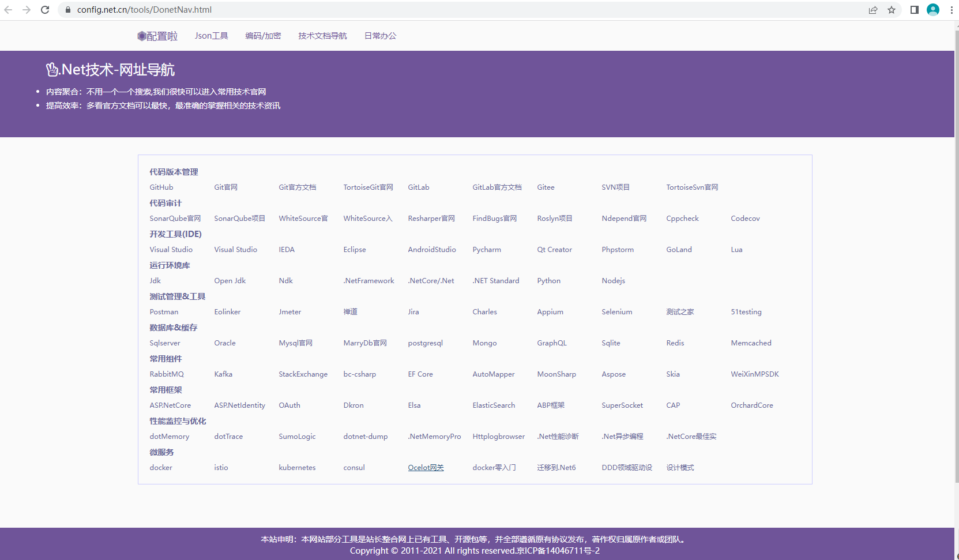Open the GitHub link
This screenshot has height=560, width=959.
[161, 187]
